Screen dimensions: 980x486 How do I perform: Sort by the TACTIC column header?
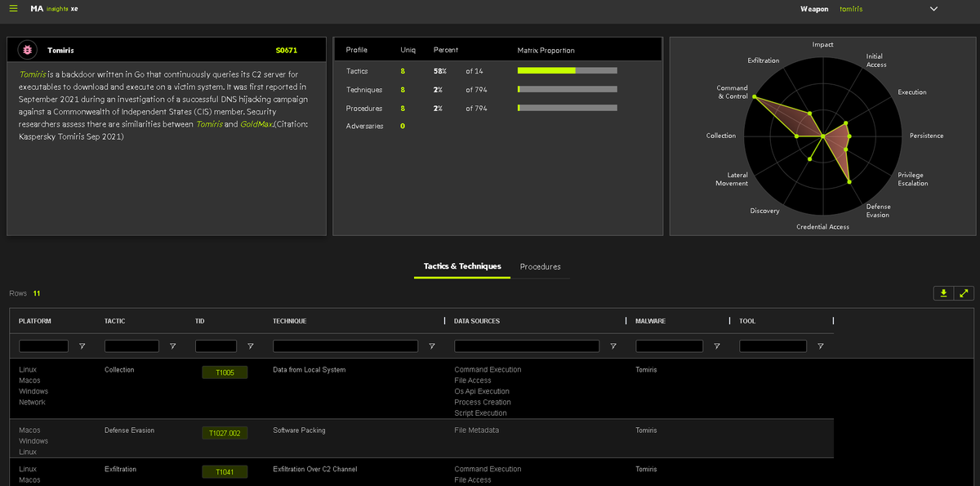(x=115, y=321)
